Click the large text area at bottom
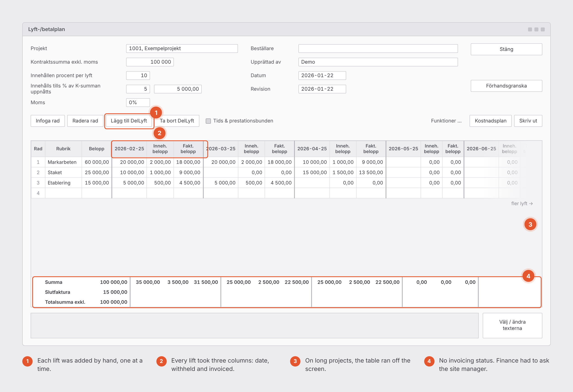573x392 pixels. (254, 325)
